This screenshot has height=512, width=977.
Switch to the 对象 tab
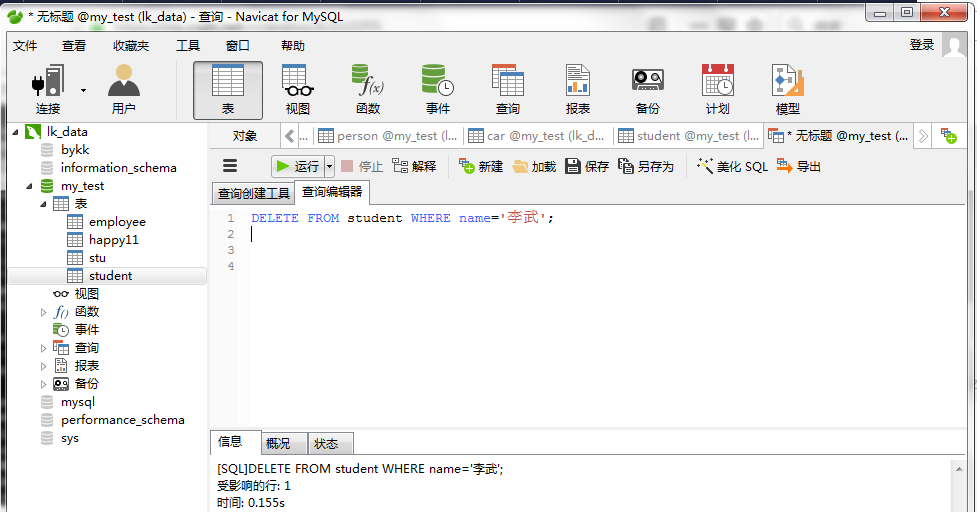pos(245,136)
